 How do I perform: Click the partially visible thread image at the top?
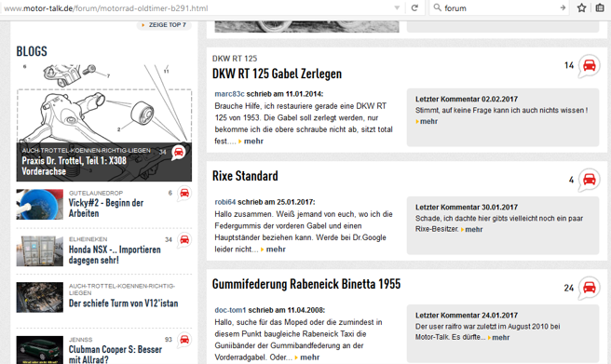point(306,26)
